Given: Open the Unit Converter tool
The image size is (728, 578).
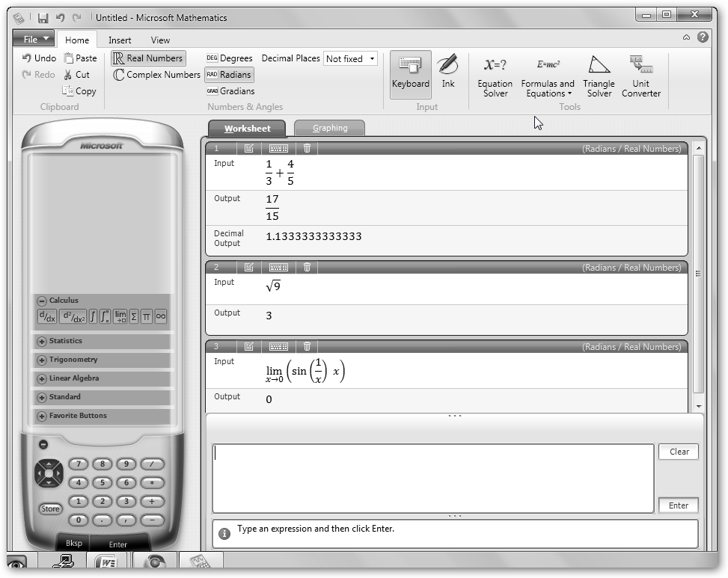Looking at the screenshot, I should 640,76.
